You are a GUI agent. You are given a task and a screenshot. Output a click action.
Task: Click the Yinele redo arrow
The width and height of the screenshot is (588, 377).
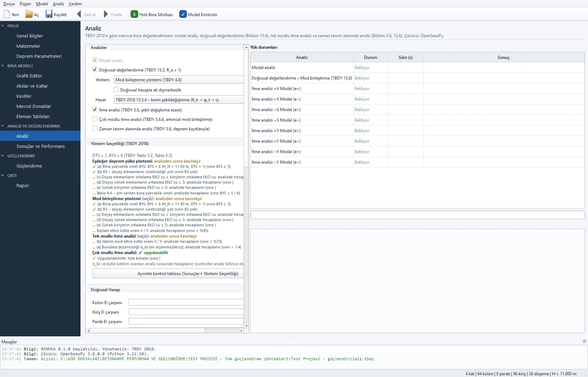(106, 14)
